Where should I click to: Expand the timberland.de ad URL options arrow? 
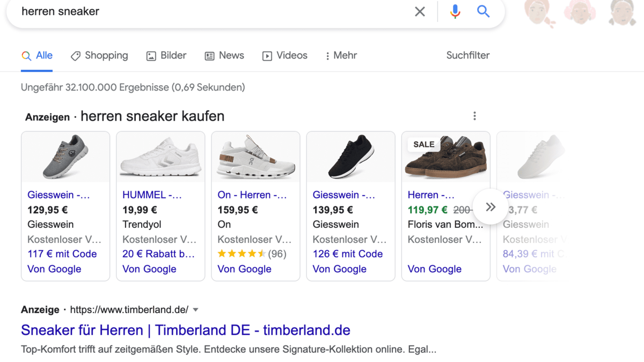[x=196, y=309]
